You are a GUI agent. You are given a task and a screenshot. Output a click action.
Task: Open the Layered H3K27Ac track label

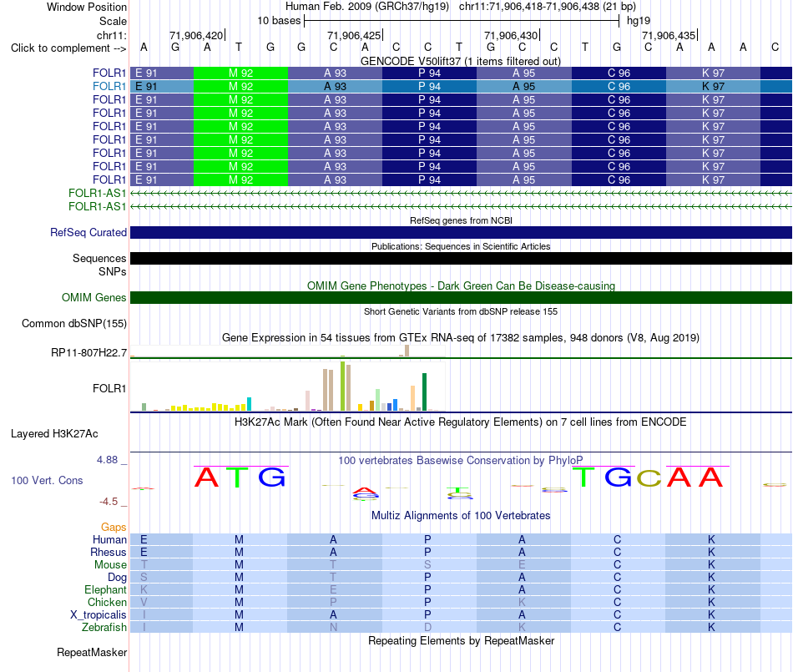(54, 434)
